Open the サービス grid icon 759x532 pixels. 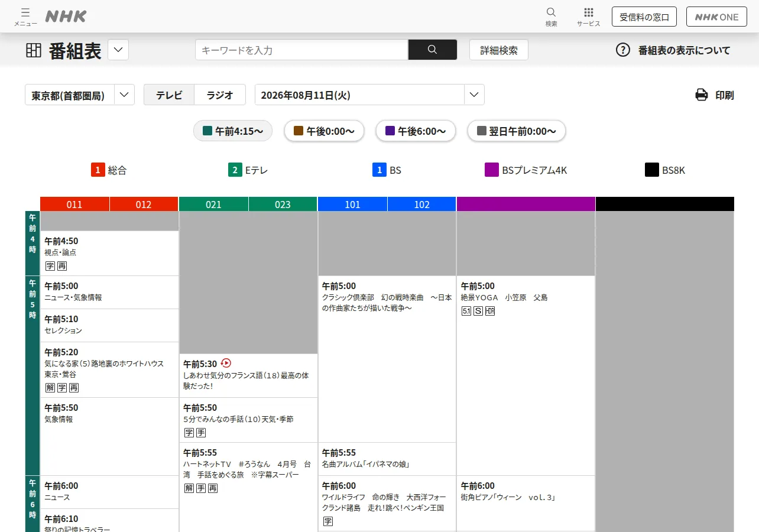coord(589,12)
